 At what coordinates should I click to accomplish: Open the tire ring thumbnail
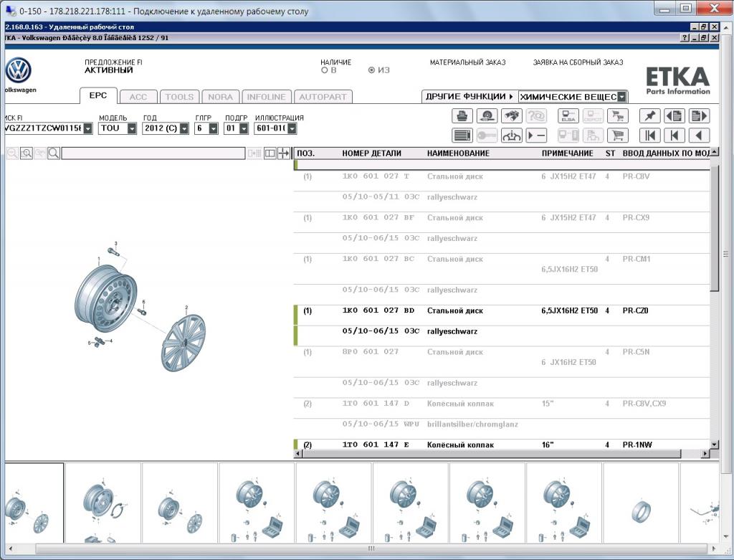point(641,503)
